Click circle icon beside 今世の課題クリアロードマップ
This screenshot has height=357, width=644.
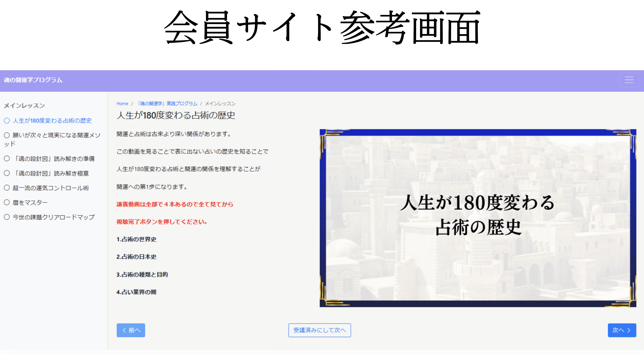[x=7, y=217]
